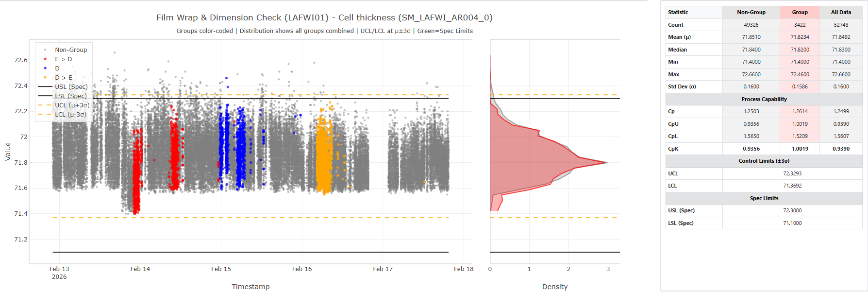This screenshot has width=868, height=292.
Task: Click the LSL (Spec) legend item
Action: click(x=70, y=96)
